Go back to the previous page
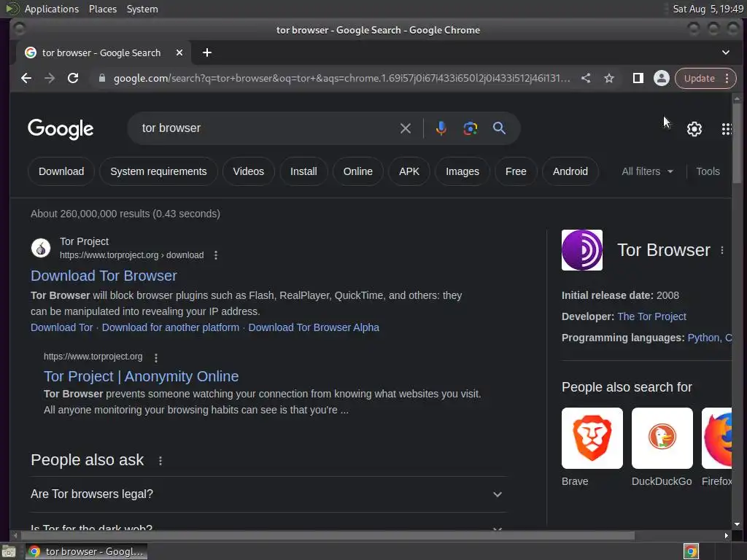This screenshot has width=747, height=560. pyautogui.click(x=26, y=79)
